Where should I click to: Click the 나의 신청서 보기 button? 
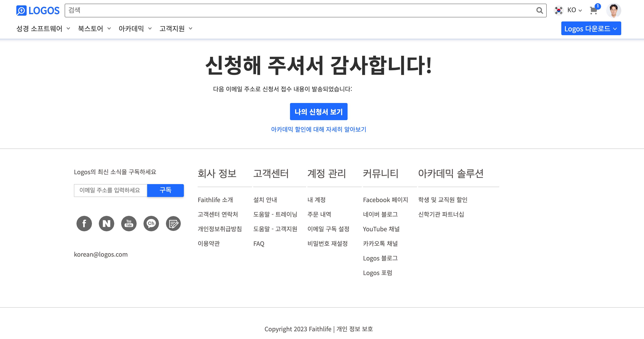[319, 112]
